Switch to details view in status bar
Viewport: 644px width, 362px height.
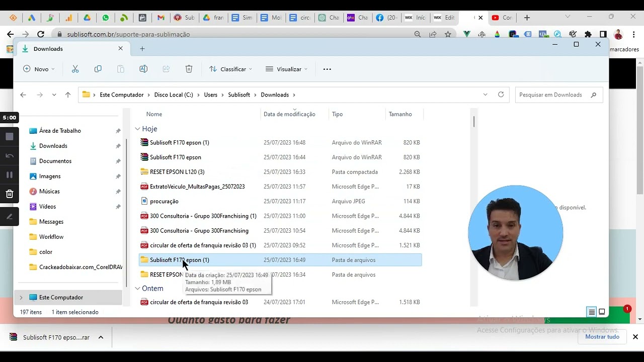[x=592, y=312]
